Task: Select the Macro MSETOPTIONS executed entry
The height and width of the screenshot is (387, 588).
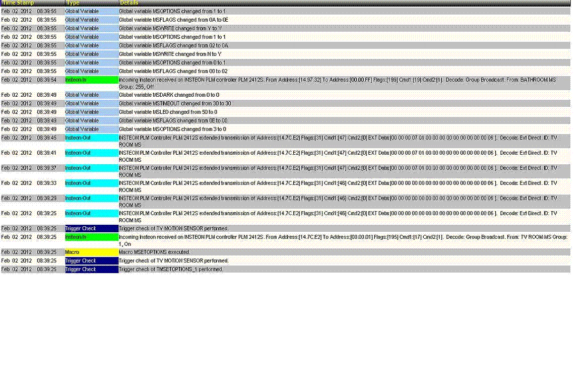Action: 154,252
